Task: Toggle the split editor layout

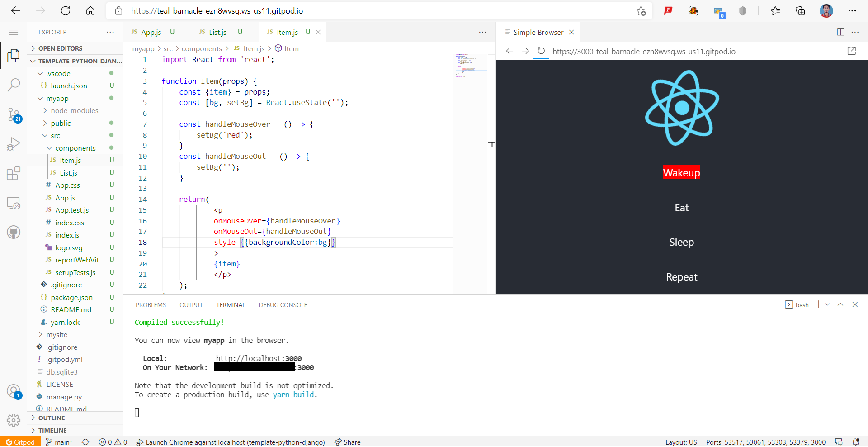Action: (841, 32)
